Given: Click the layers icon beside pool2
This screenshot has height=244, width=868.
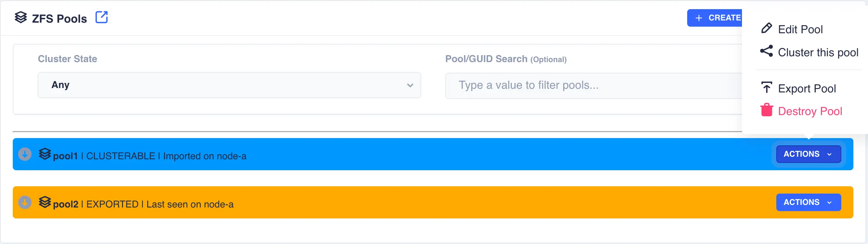Looking at the screenshot, I should [x=45, y=202].
